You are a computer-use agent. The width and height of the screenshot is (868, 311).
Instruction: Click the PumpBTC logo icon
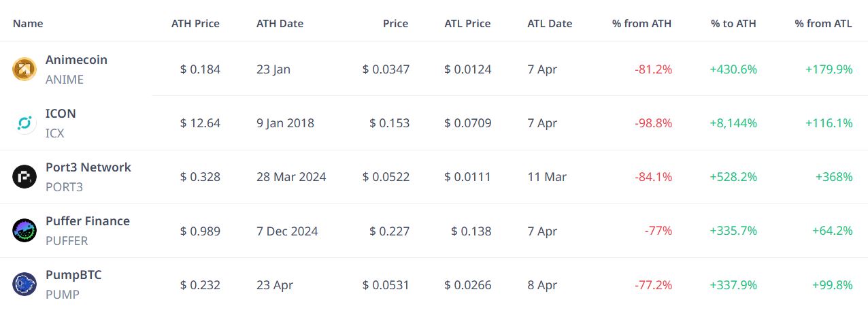[24, 284]
